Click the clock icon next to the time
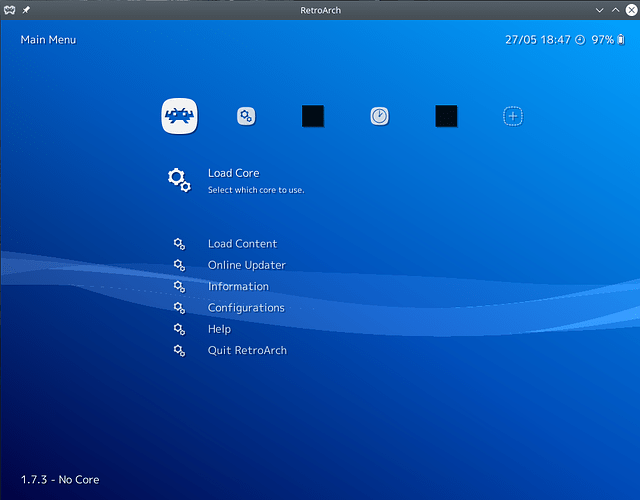Image resolution: width=640 pixels, height=500 pixels. [580, 40]
